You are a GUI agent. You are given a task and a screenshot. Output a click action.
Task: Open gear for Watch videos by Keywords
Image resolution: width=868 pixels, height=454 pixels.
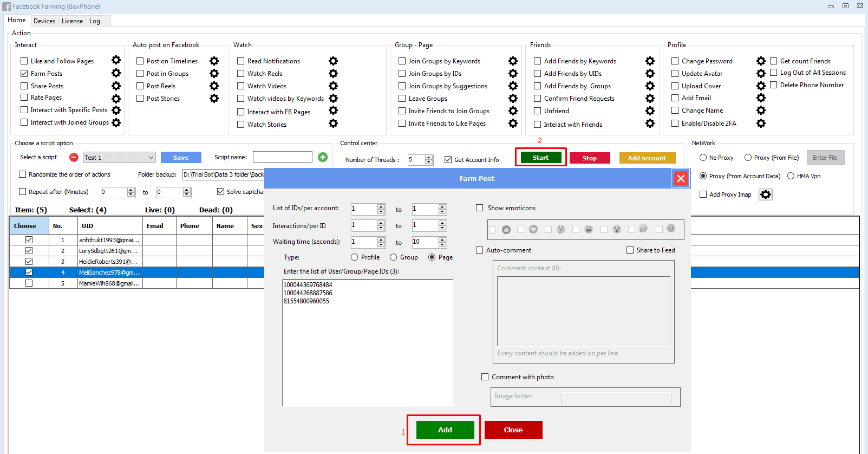333,98
